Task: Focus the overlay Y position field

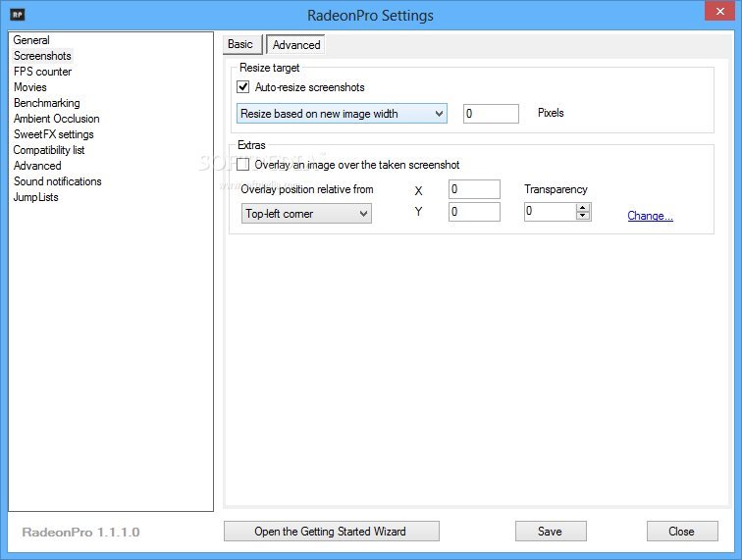Action: 474,212
